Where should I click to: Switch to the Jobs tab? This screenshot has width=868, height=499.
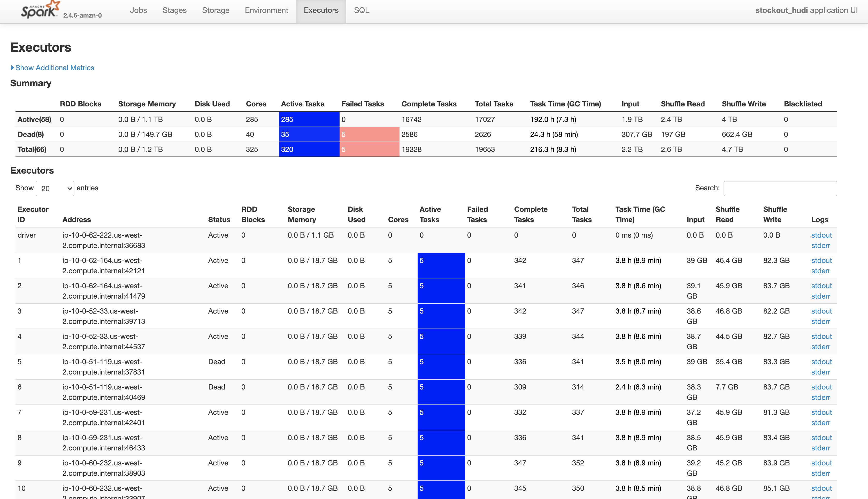[138, 10]
